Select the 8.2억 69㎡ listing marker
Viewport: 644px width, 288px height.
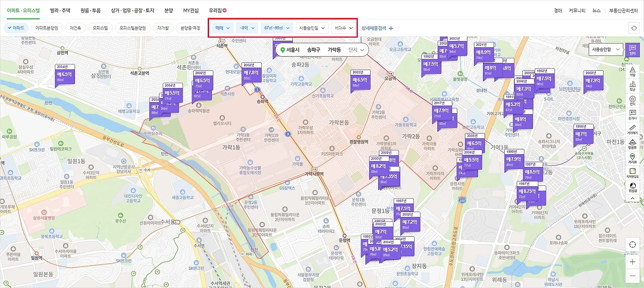(378, 166)
